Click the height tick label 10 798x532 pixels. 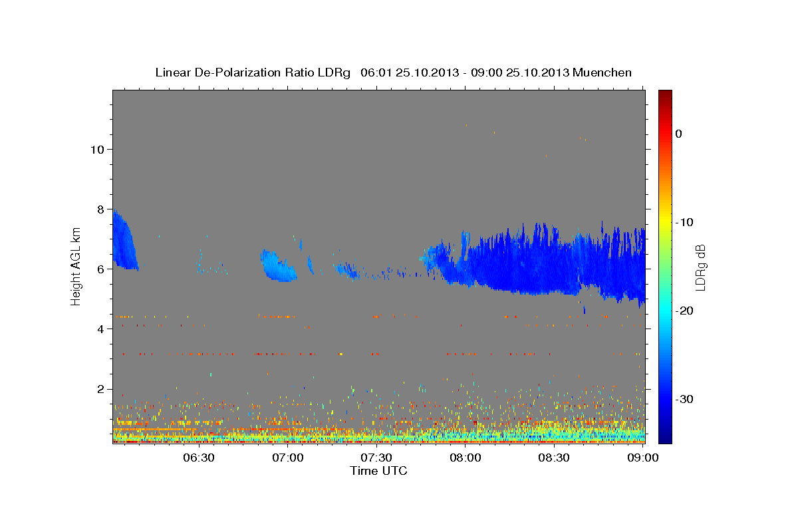point(97,149)
